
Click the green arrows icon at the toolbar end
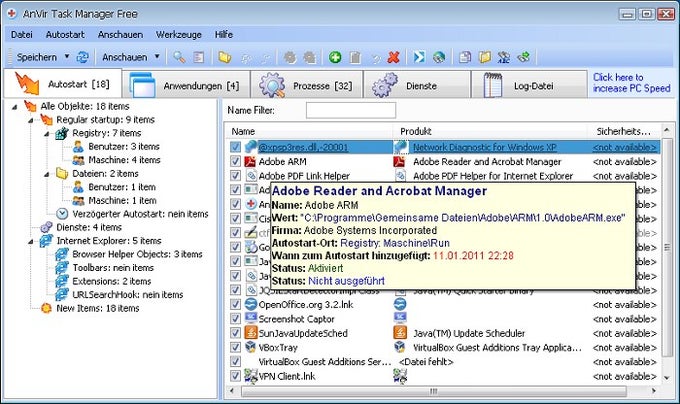click(523, 57)
